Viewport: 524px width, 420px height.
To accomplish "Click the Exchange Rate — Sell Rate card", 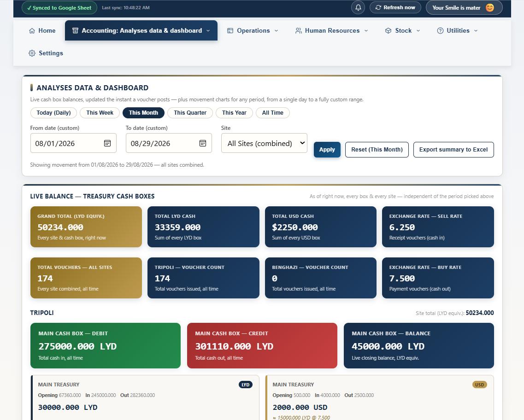I will (438, 227).
